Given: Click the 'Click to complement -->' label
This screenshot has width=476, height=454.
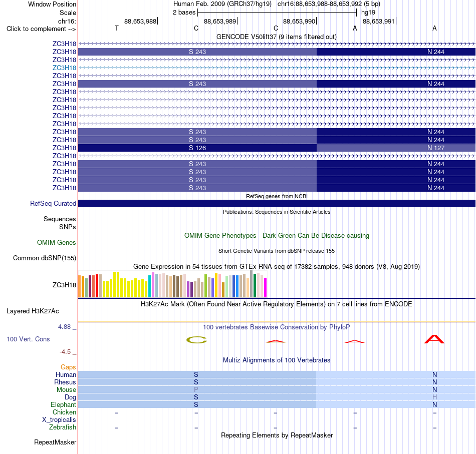Looking at the screenshot, I should [41, 29].
